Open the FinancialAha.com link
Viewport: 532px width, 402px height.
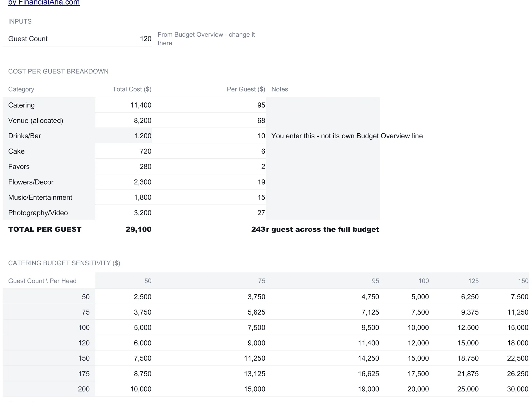(44, 3)
